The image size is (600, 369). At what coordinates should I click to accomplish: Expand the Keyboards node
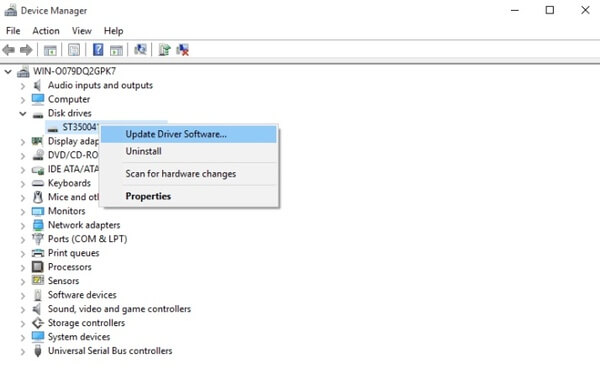coord(23,184)
